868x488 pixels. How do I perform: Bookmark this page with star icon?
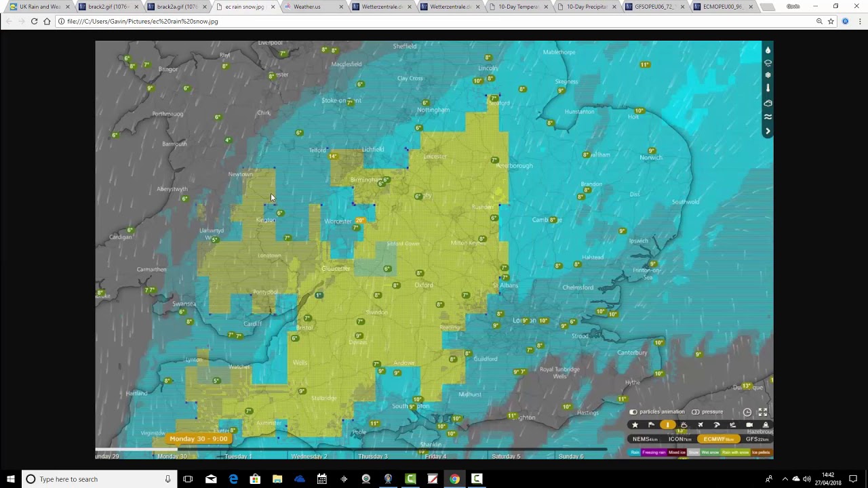[831, 21]
